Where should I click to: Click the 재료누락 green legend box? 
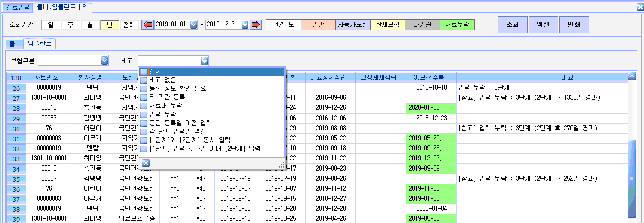click(x=457, y=25)
